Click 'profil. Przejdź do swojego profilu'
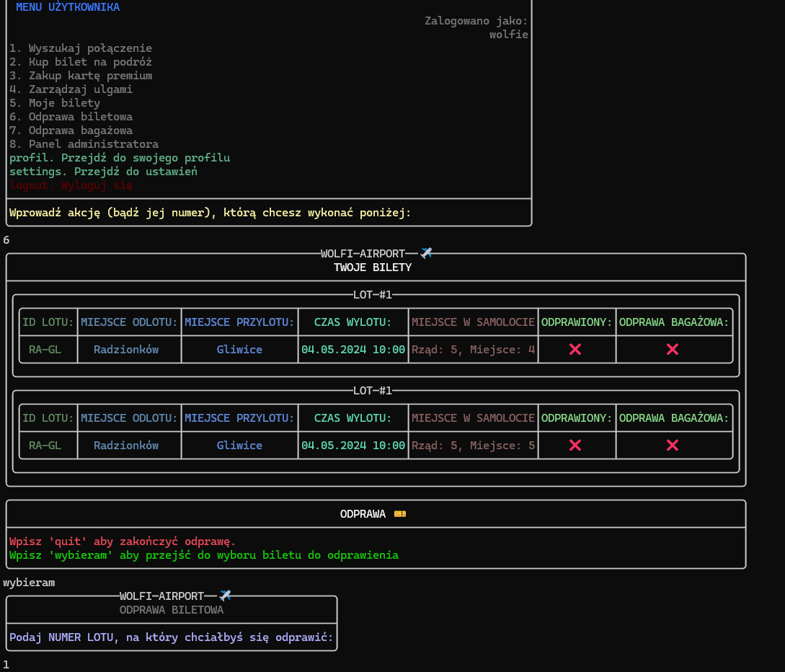The image size is (785, 672). (120, 158)
